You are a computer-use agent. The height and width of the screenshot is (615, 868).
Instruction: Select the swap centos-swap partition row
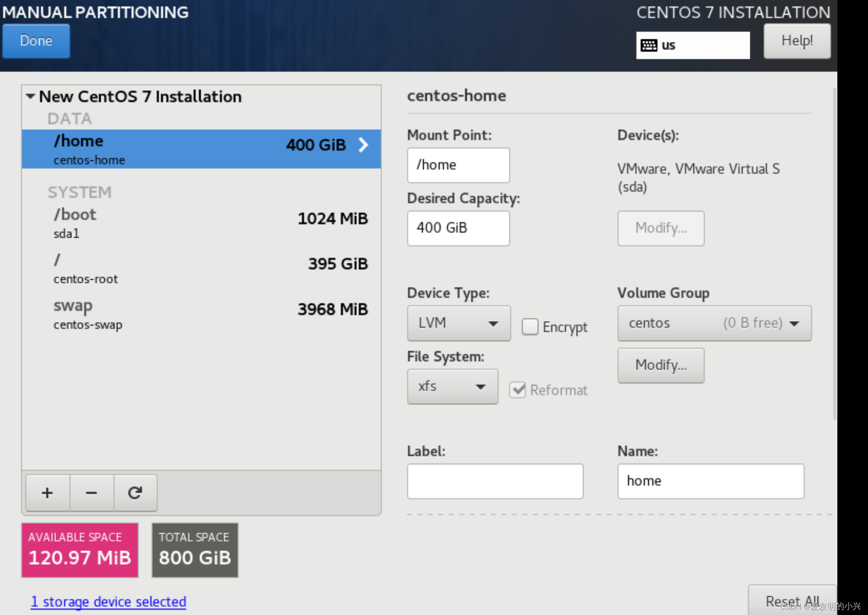click(201, 314)
